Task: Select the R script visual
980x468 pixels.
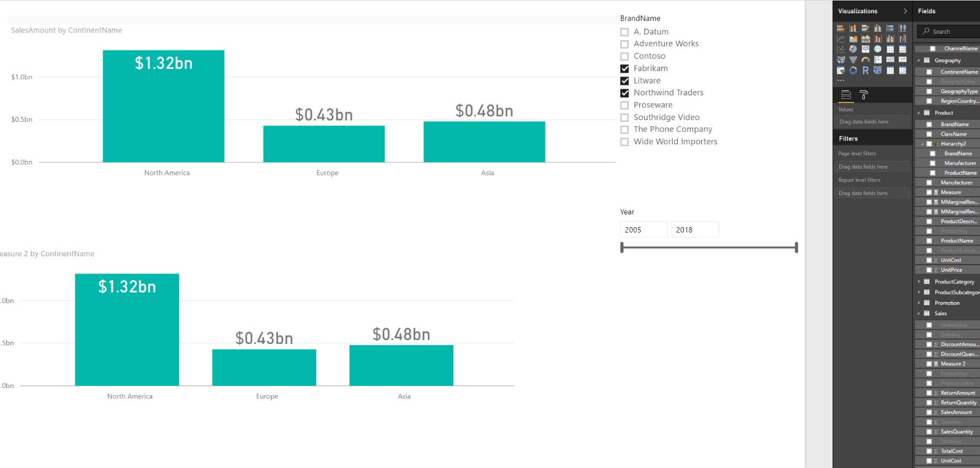Action: coord(865,70)
